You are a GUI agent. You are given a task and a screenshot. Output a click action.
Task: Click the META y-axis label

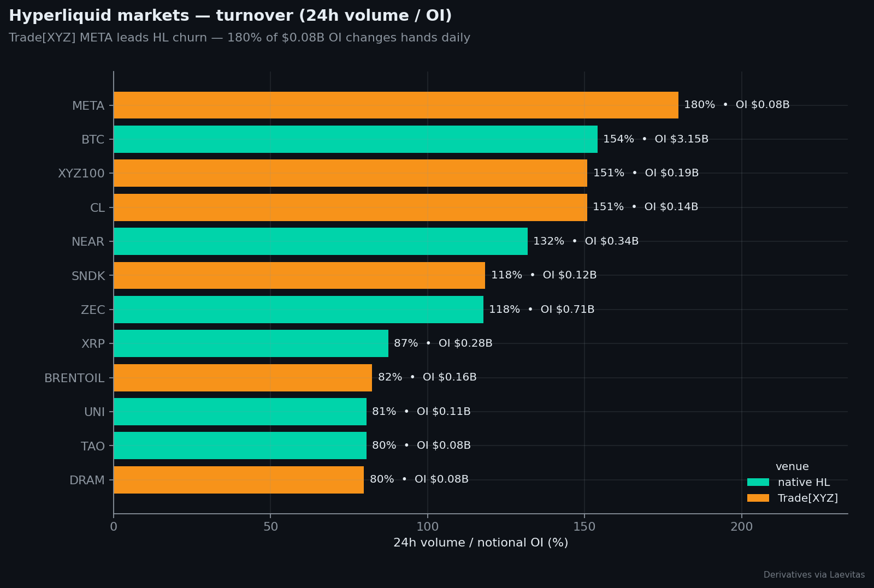coord(88,106)
